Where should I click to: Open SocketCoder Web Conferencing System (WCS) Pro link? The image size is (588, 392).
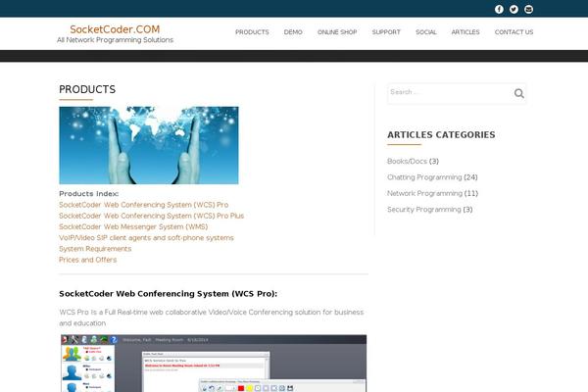coord(144,205)
